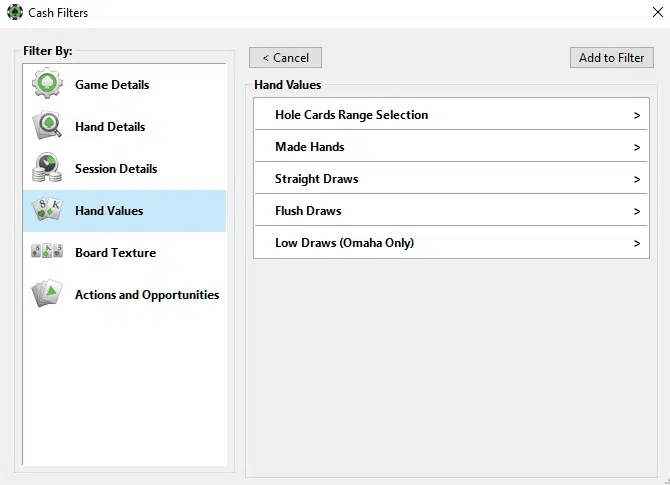
Task: Close the Cash Filters window
Action: tap(658, 12)
